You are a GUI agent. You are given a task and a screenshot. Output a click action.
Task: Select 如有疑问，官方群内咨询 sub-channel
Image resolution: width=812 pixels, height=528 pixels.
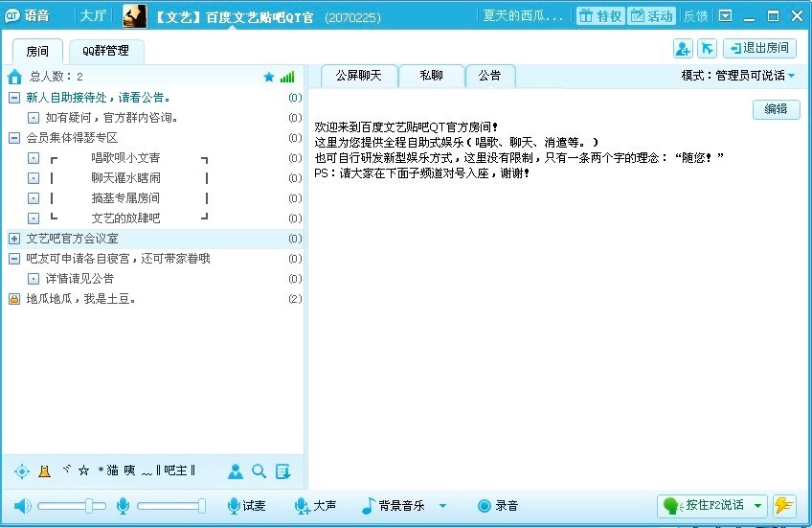(112, 118)
